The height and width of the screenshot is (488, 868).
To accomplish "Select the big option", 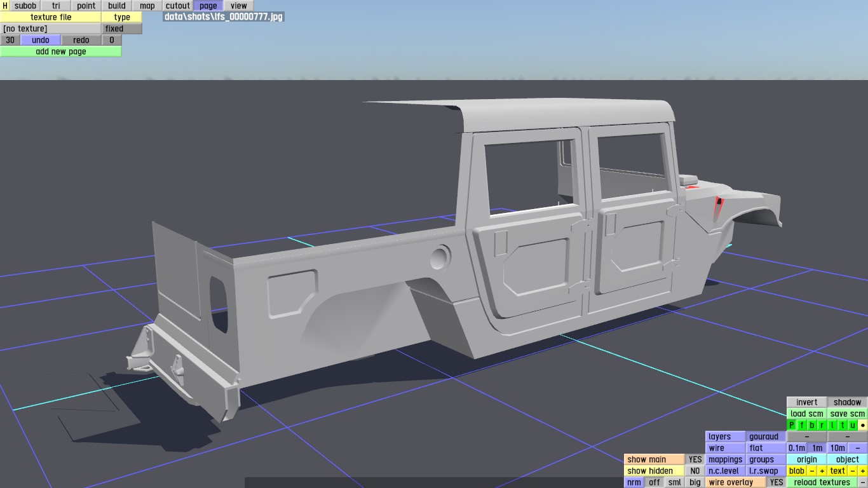I will (x=695, y=482).
